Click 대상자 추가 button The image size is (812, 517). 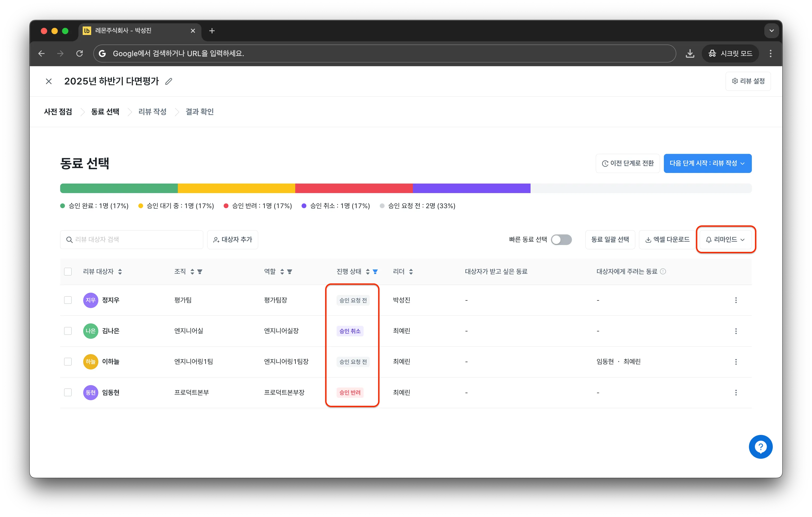(232, 239)
